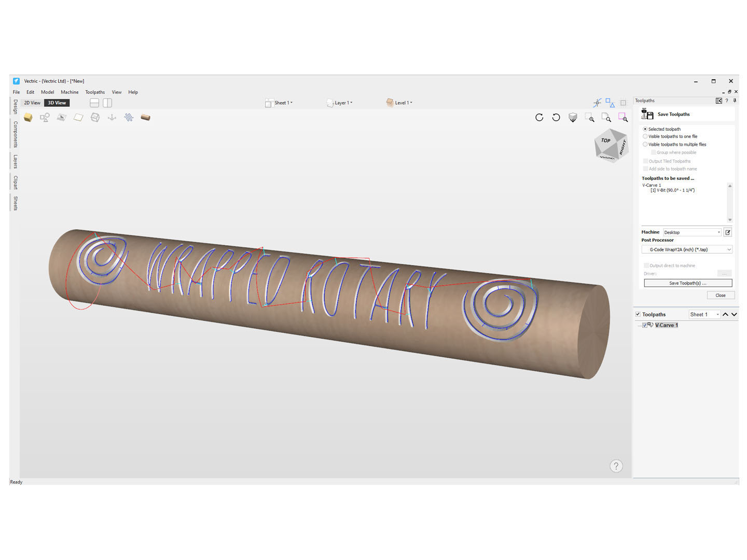747x560 pixels.
Task: Open the Components side tab
Action: (x=15, y=134)
